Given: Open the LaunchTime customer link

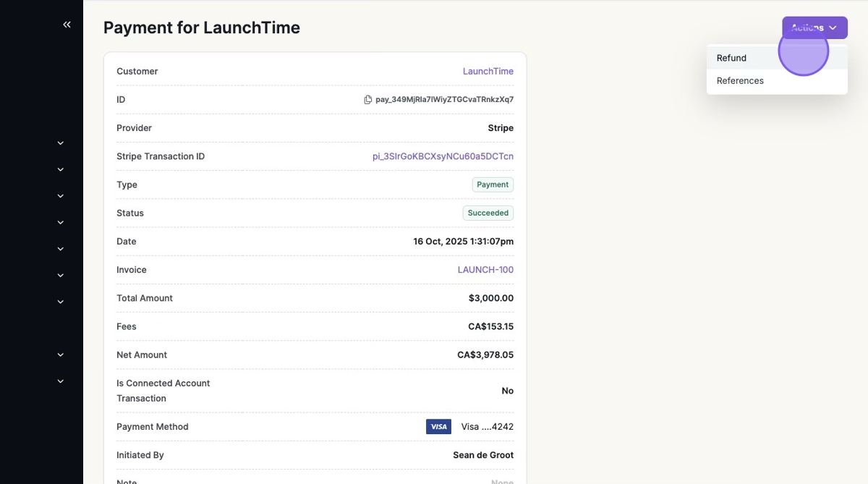Looking at the screenshot, I should coord(488,71).
